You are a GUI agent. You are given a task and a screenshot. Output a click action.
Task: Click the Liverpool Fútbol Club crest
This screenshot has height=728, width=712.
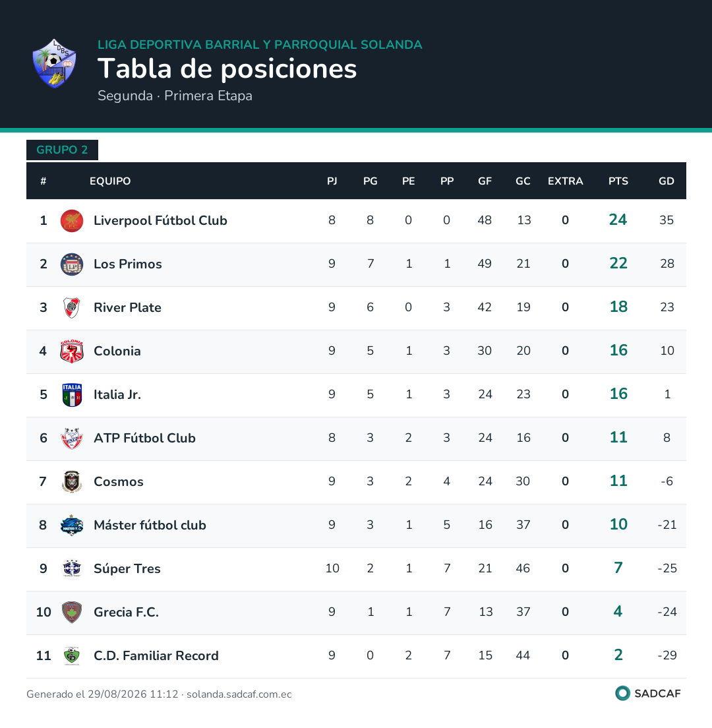pyautogui.click(x=72, y=220)
